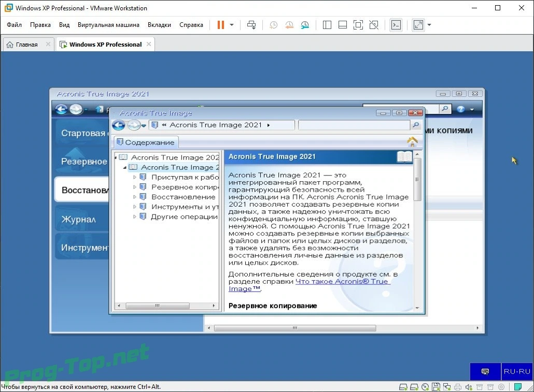Screen dimensions: 534x392
Task: Go forward in the help window
Action: [x=134, y=125]
